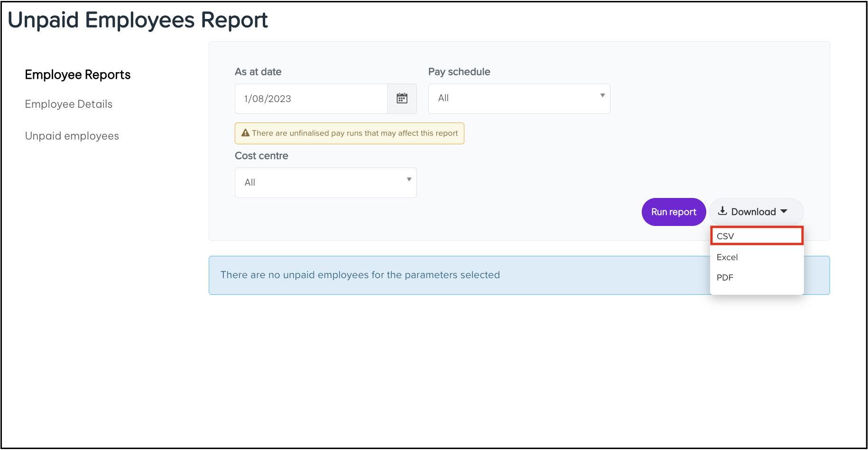Click the Cost centre dropdown arrow
Screen dimensions: 868x450
409,179
